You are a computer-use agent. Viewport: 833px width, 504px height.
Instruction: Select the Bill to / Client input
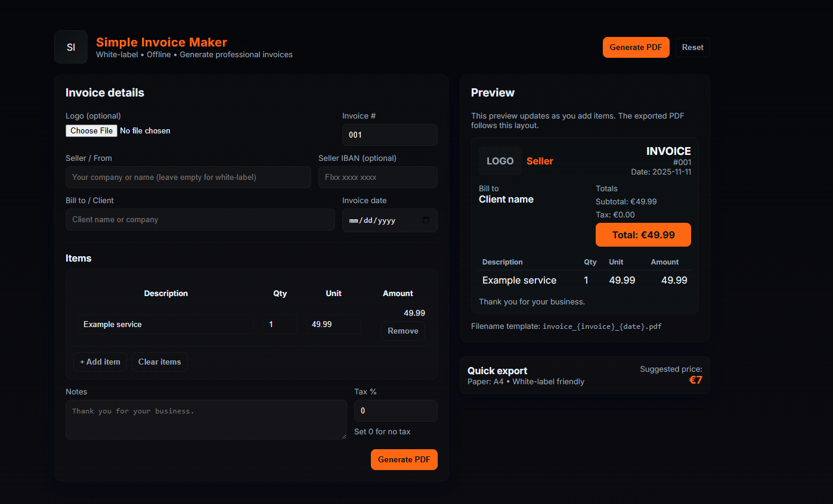coord(200,220)
